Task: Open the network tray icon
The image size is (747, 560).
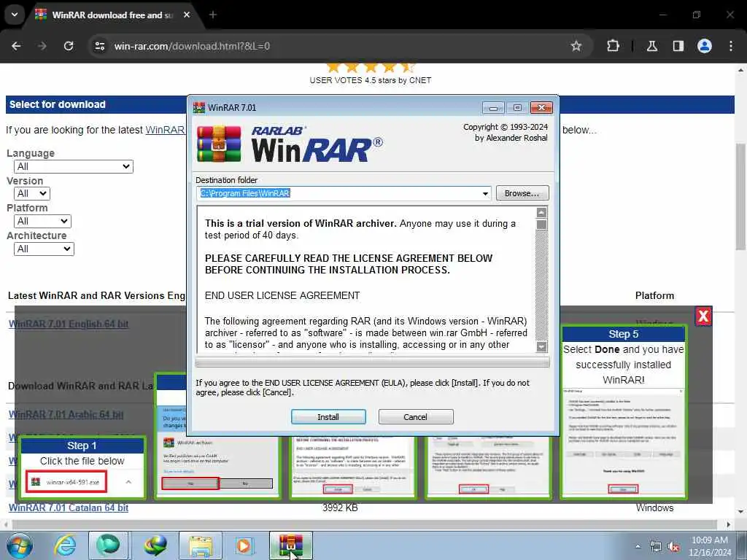Action: point(656,546)
